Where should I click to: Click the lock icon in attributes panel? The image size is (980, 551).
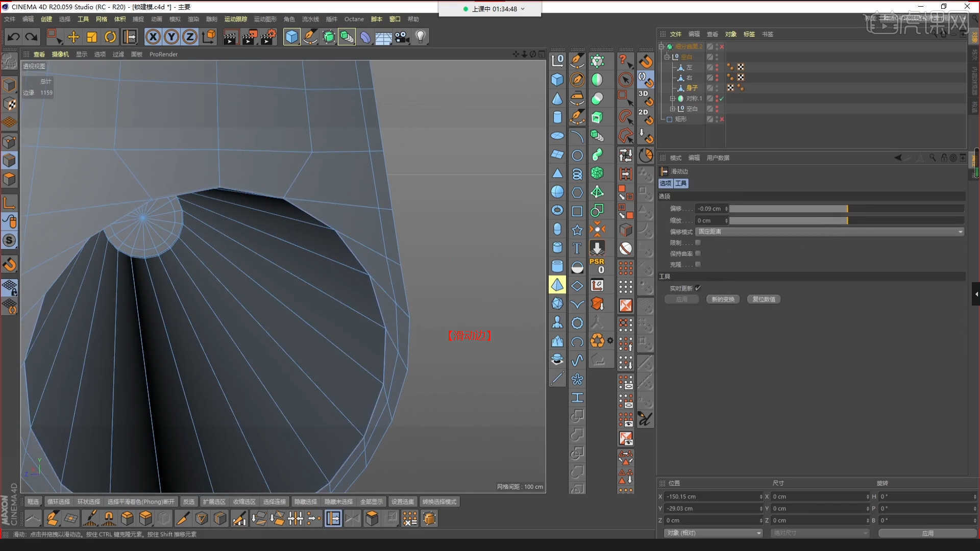944,158
